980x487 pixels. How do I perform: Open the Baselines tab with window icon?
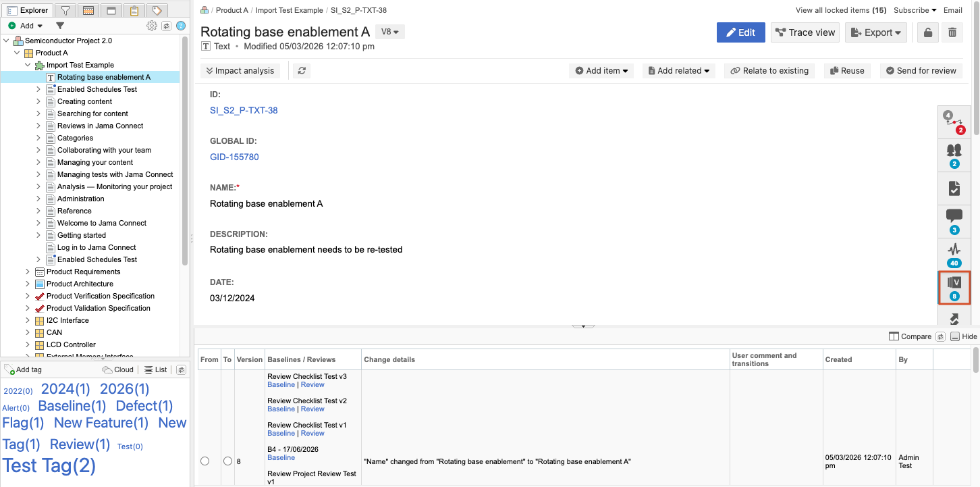(x=111, y=10)
